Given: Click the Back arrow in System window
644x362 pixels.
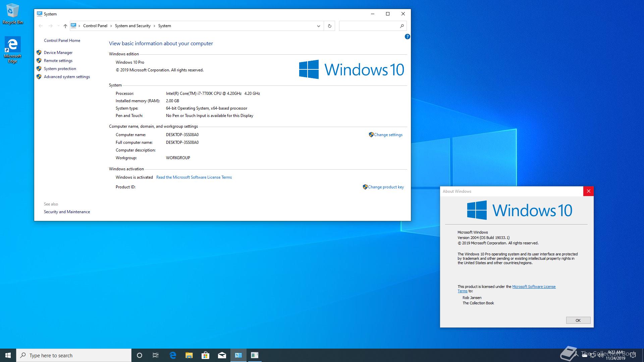Looking at the screenshot, I should 41,26.
